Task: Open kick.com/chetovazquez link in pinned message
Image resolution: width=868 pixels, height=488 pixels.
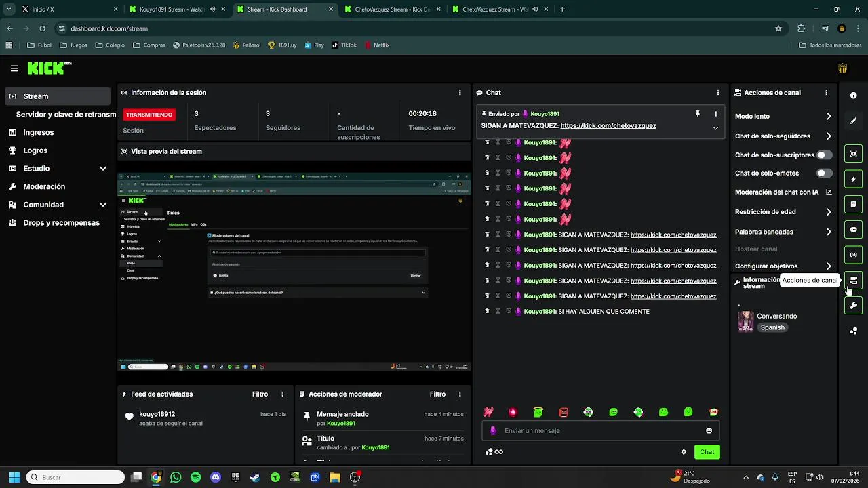Action: pos(608,126)
